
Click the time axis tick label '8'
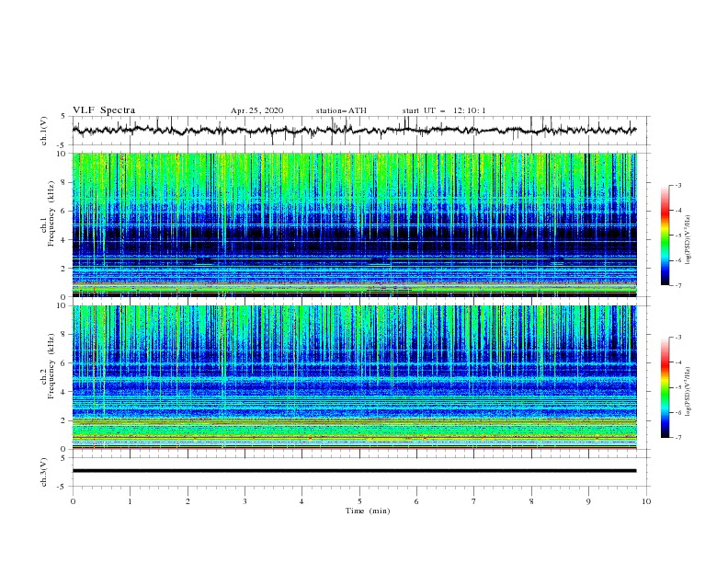[531, 501]
